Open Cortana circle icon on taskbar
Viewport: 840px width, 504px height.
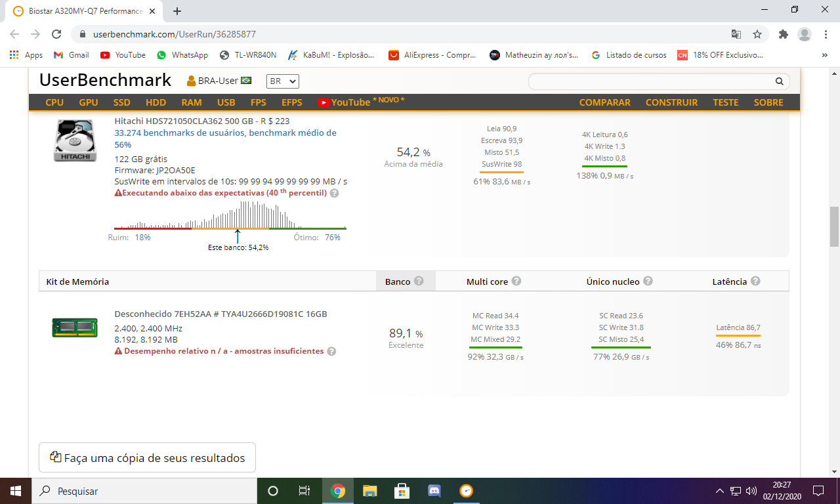pos(273,491)
